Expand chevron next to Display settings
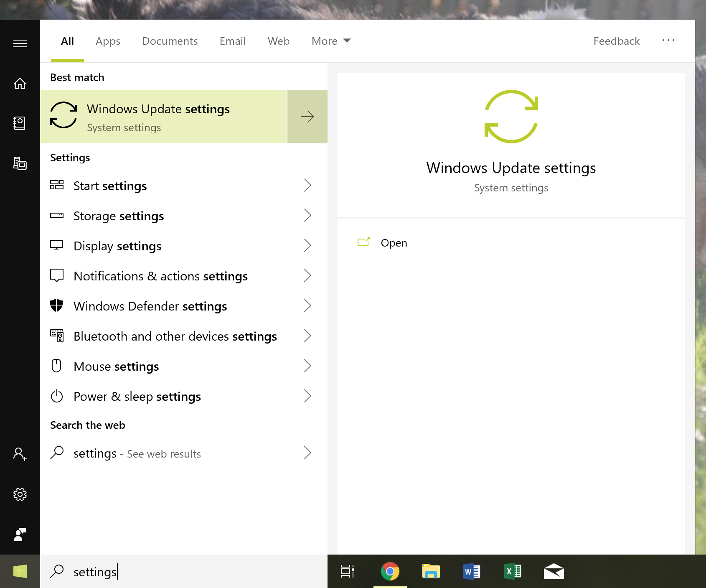This screenshot has height=588, width=706. click(307, 245)
